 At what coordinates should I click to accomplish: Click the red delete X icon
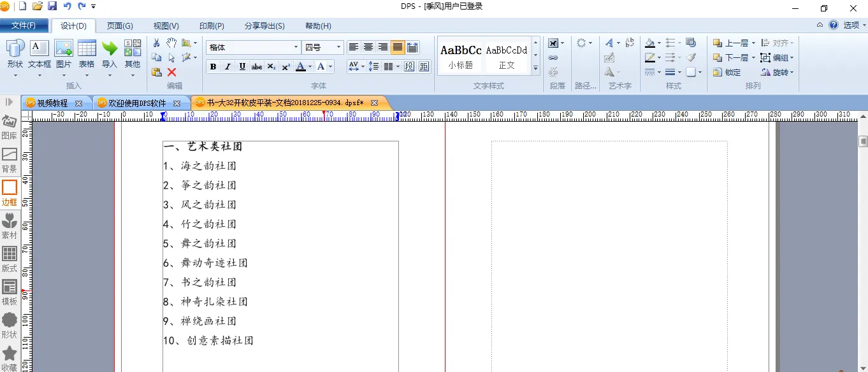point(171,72)
